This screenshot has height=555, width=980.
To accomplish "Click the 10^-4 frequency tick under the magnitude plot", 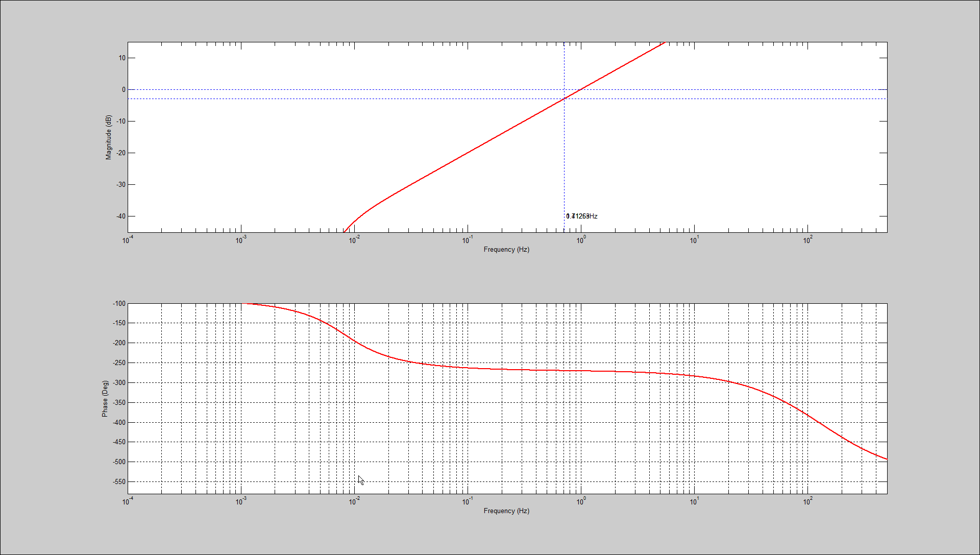I will click(128, 240).
